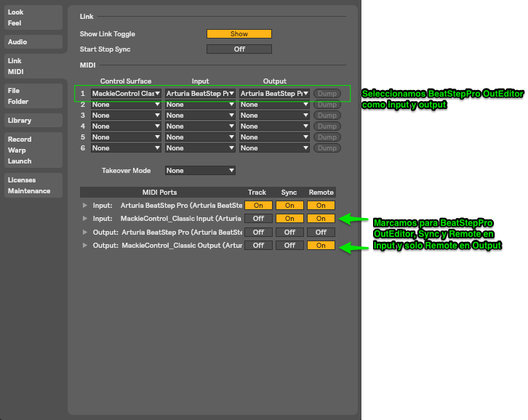Open the Look Feel preferences tab
The width and height of the screenshot is (528, 420).
click(x=33, y=17)
